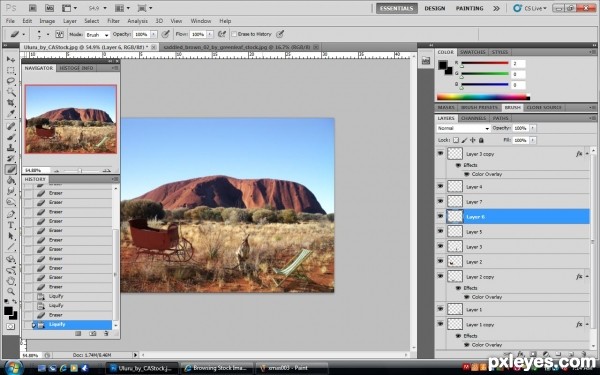The image size is (600, 375).
Task: Toggle lock transparent pixels in Layers
Action: (456, 140)
